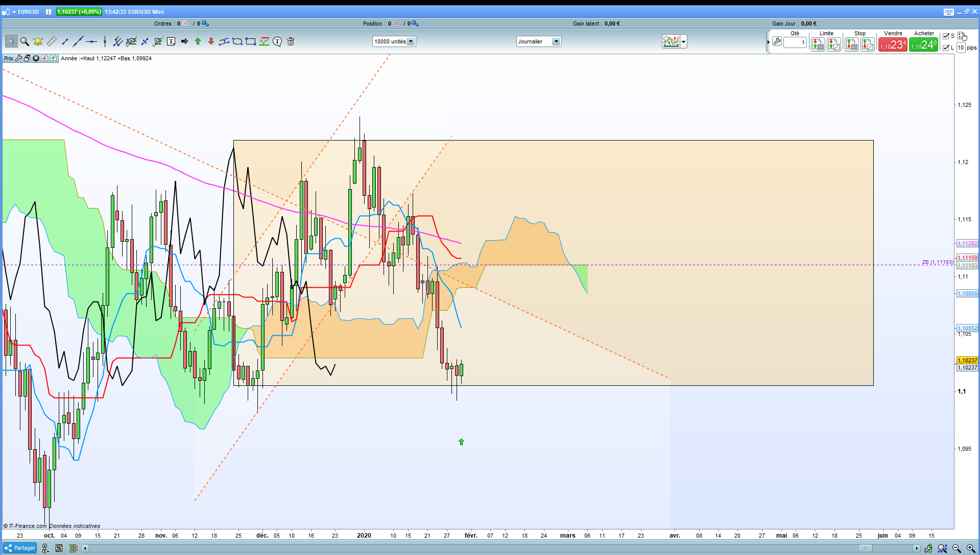Click the Prix panel label

pos(9,58)
